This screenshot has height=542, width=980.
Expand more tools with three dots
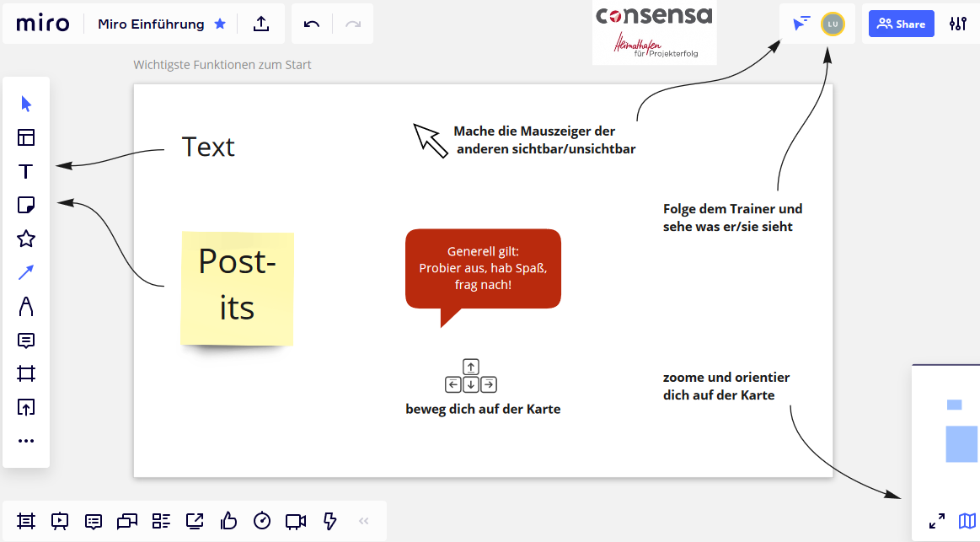click(x=26, y=441)
